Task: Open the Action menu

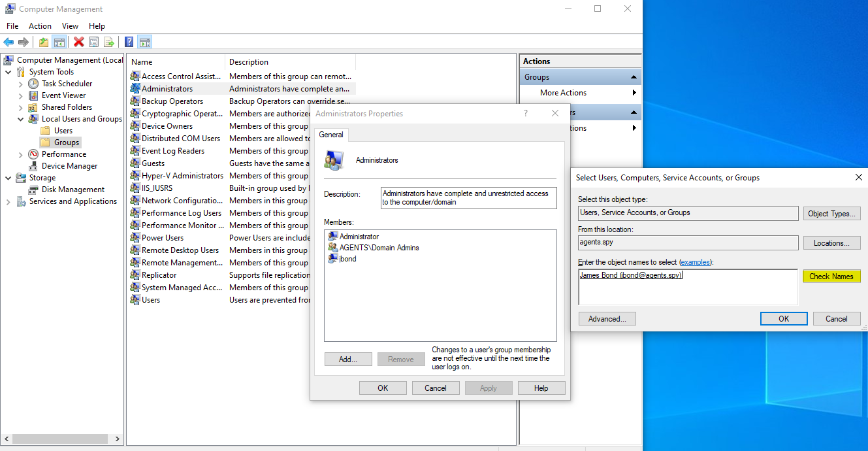Action: click(40, 25)
